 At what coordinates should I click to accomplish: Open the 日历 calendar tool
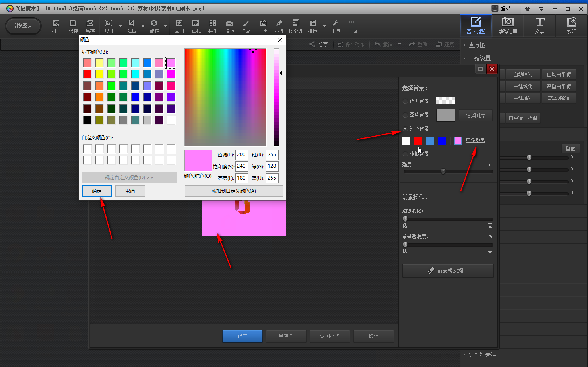tap(263, 26)
